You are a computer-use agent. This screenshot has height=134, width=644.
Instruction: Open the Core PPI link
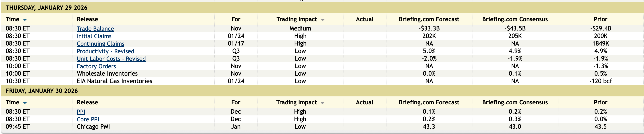pyautogui.click(x=88, y=119)
